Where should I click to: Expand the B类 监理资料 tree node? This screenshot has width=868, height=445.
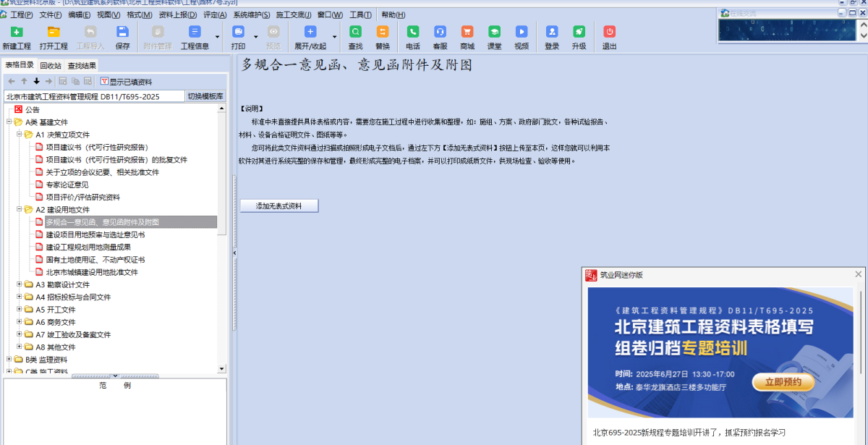pos(9,360)
